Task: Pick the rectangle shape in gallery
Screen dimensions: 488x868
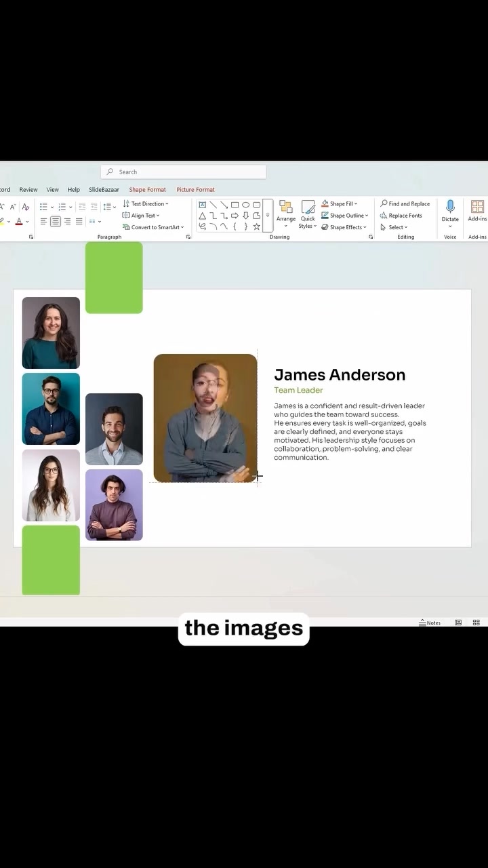Action: coord(235,205)
